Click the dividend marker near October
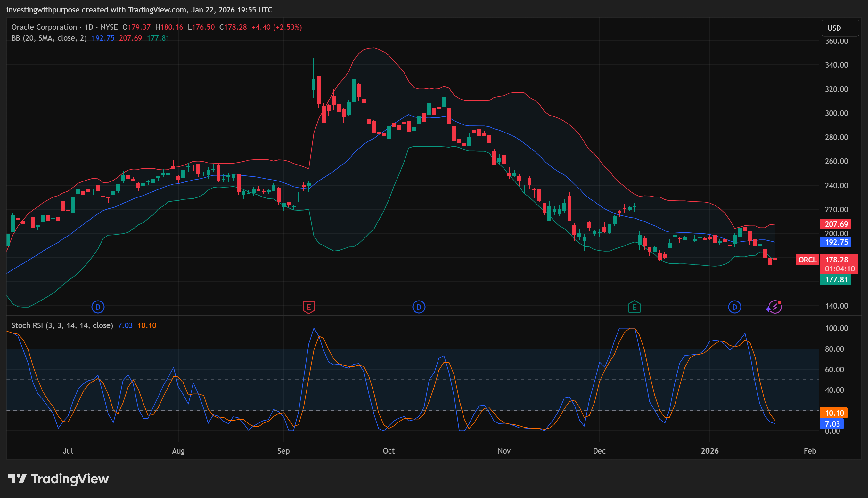Screen dimensions: 868x498 (x=419, y=307)
